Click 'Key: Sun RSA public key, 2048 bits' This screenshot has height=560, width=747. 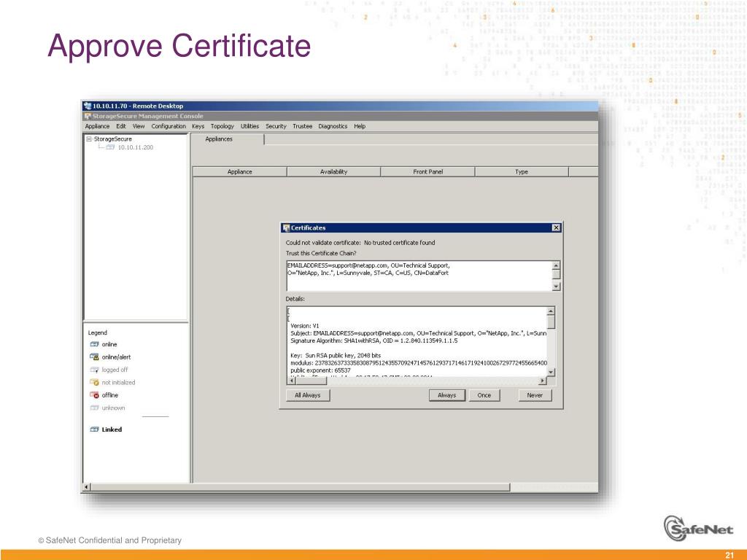pos(336,356)
